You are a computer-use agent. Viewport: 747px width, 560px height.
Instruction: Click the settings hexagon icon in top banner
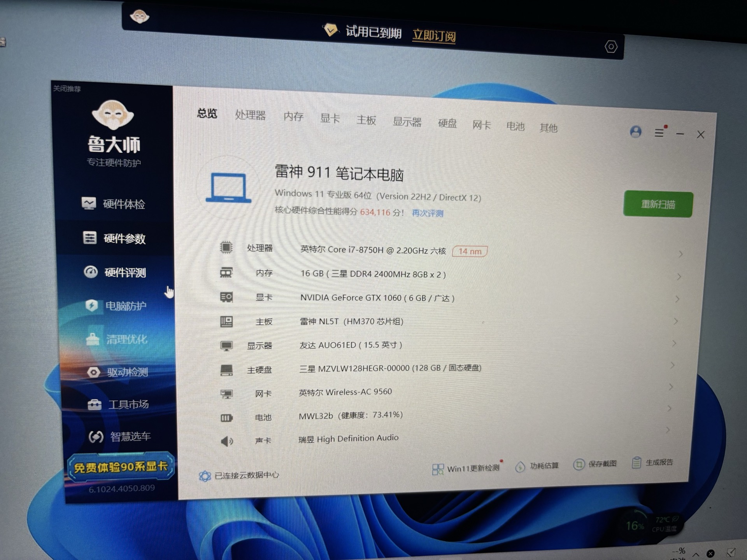pos(611,47)
